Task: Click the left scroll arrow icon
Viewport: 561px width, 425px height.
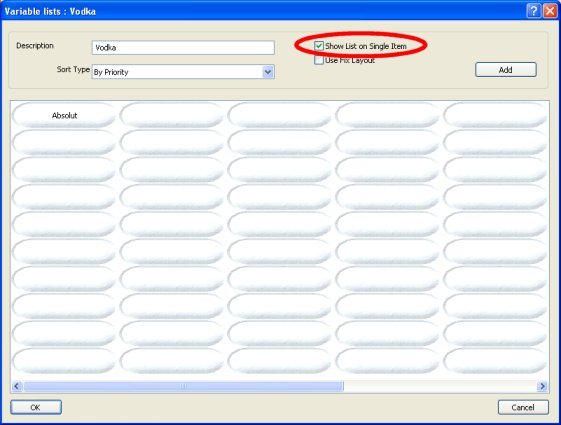Action: pyautogui.click(x=17, y=386)
